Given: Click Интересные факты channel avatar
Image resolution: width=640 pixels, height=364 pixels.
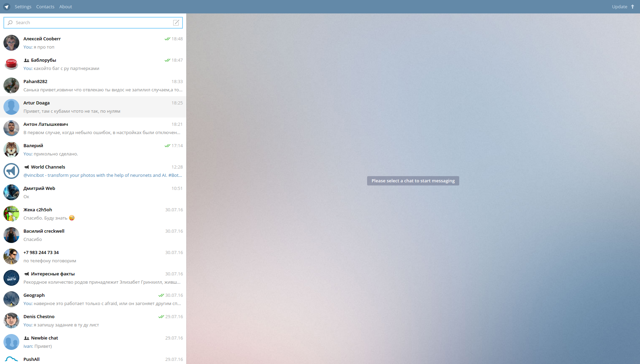Looking at the screenshot, I should point(11,278).
